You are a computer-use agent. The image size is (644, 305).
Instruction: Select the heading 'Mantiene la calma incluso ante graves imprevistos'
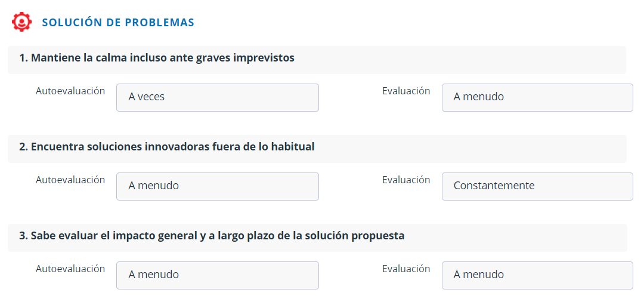tap(157, 58)
